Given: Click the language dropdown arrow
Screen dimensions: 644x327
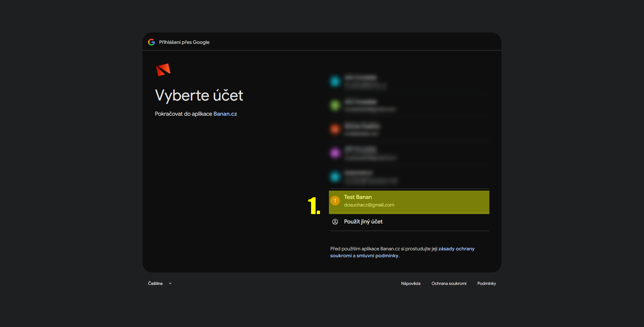Looking at the screenshot, I should click(170, 283).
